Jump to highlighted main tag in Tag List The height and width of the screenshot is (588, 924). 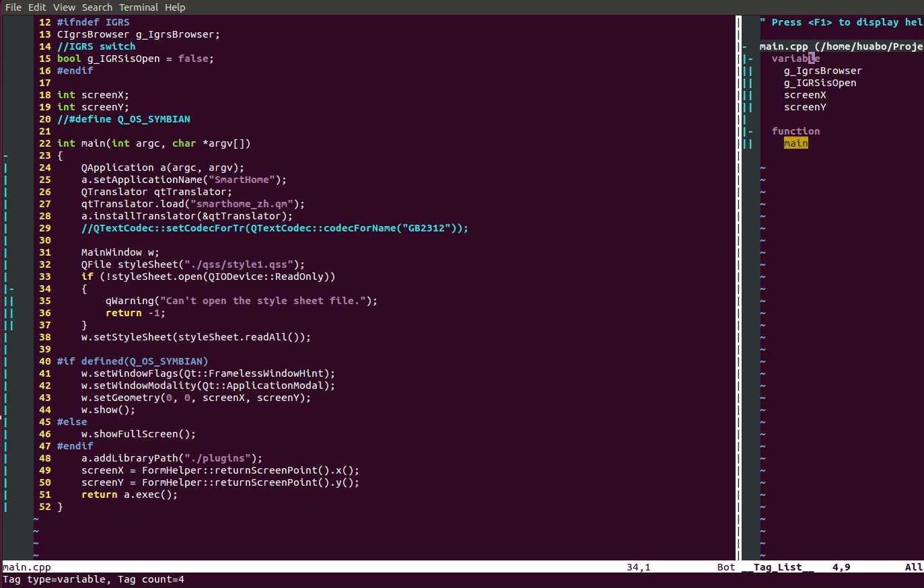coord(796,143)
